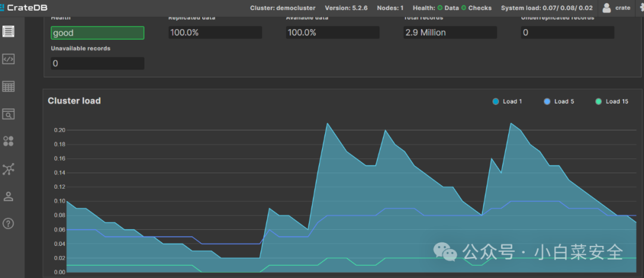
Task: Click the 0.20 axis label
Action: coord(60,130)
